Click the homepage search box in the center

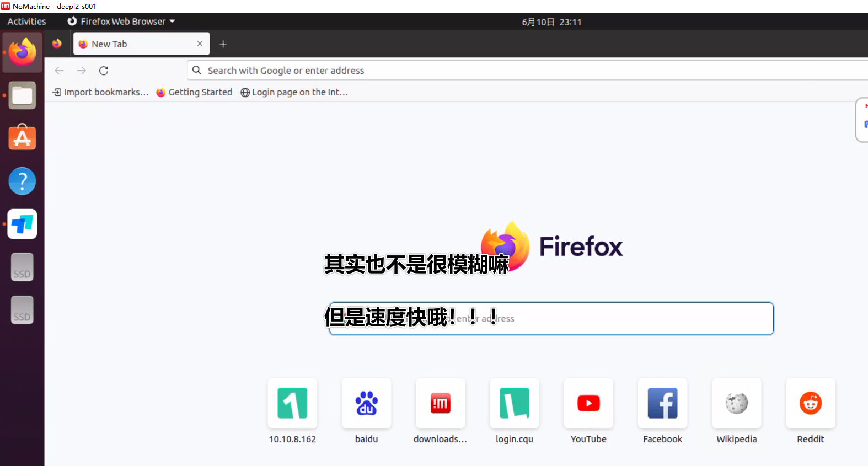[551, 318]
